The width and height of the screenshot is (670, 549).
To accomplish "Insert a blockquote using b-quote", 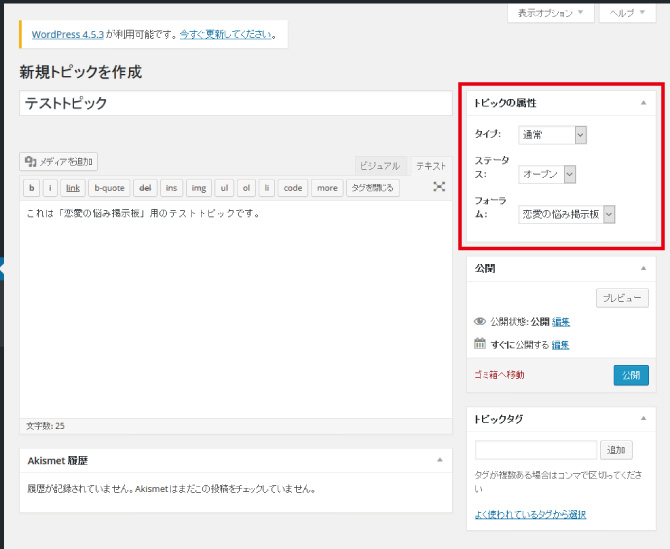I will click(109, 188).
